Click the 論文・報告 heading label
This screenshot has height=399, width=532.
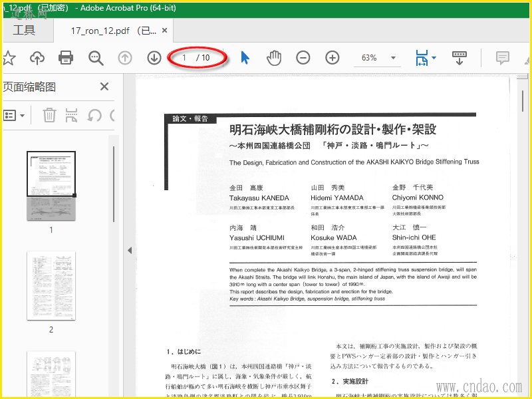coord(190,119)
